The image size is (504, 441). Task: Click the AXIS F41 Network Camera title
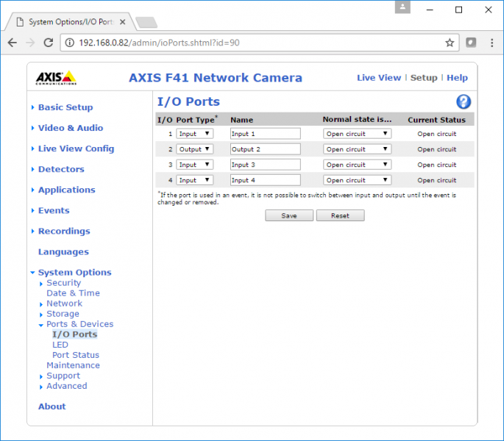point(216,78)
